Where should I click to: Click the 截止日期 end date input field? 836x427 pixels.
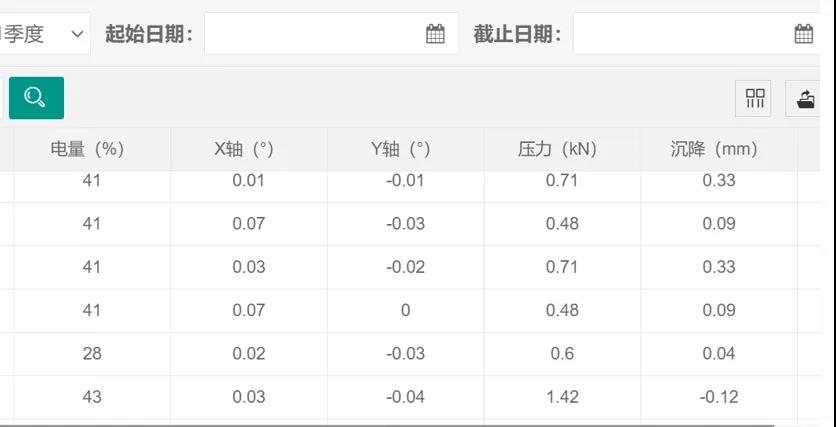pos(696,34)
